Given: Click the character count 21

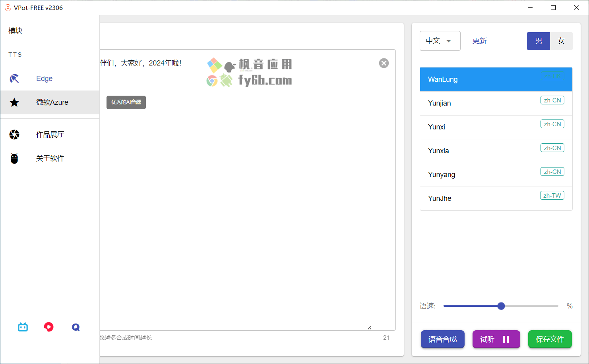Looking at the screenshot, I should click(386, 338).
